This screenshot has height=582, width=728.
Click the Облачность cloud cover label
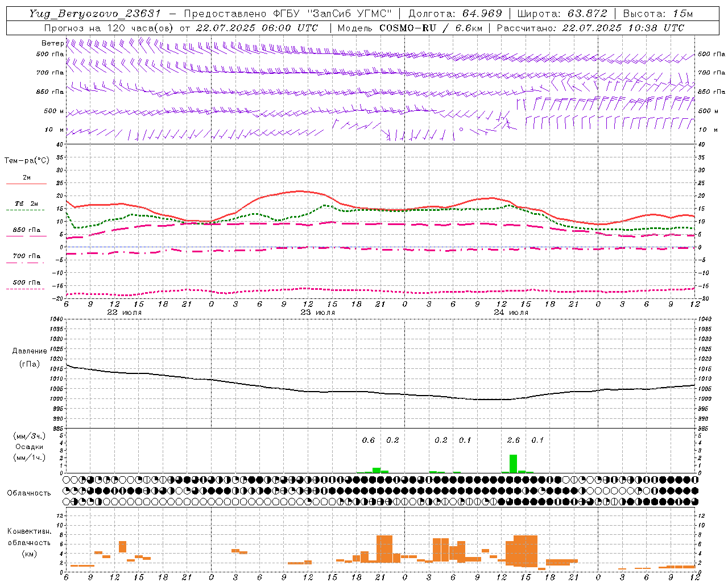click(29, 493)
